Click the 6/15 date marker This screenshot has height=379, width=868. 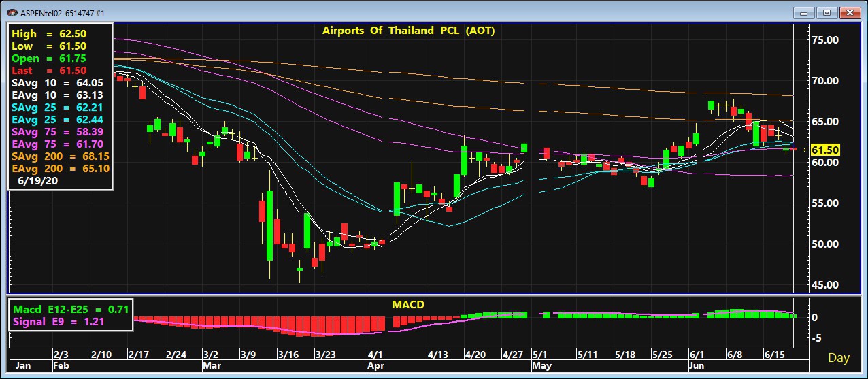pyautogui.click(x=774, y=355)
